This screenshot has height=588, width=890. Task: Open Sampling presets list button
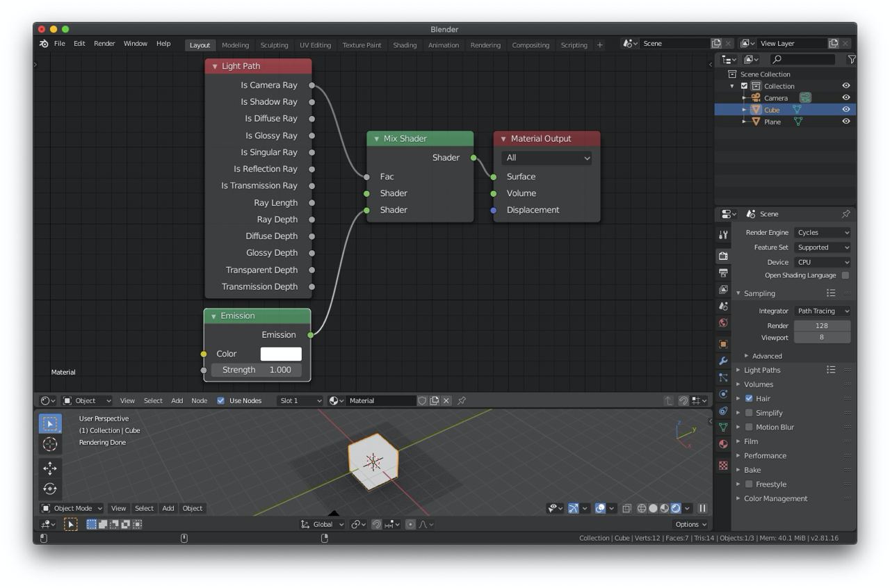pos(831,293)
